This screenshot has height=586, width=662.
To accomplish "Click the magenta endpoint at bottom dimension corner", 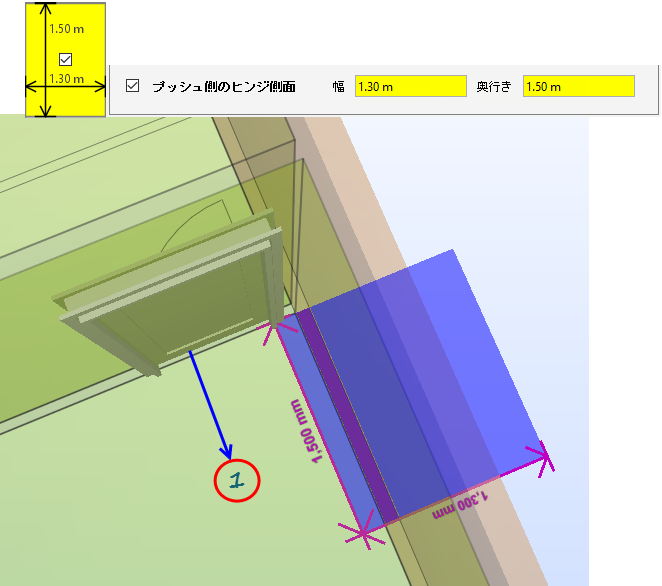I will click(x=363, y=534).
